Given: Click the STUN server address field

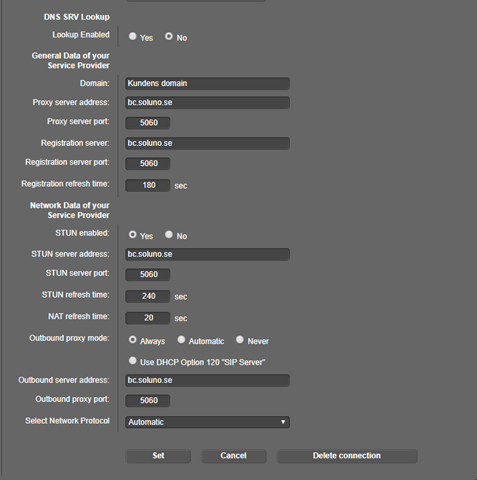Looking at the screenshot, I should point(207,254).
